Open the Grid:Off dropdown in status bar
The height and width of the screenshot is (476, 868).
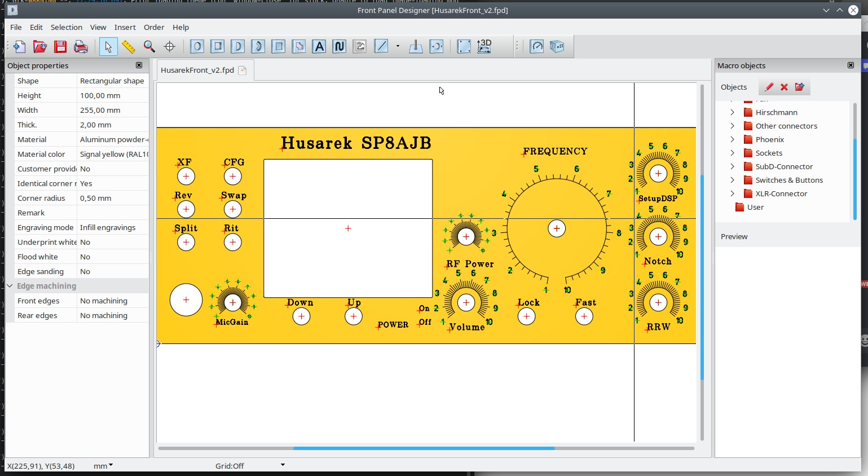(283, 465)
